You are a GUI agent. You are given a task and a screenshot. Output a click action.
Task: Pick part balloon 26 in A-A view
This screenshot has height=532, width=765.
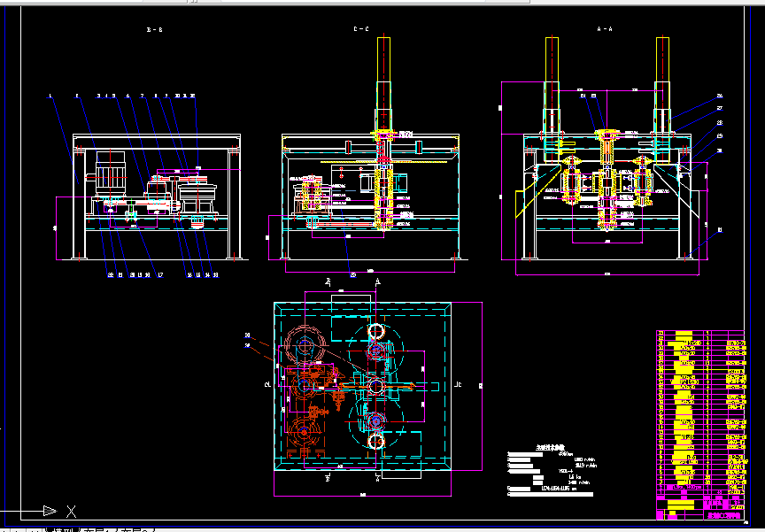coord(720,96)
